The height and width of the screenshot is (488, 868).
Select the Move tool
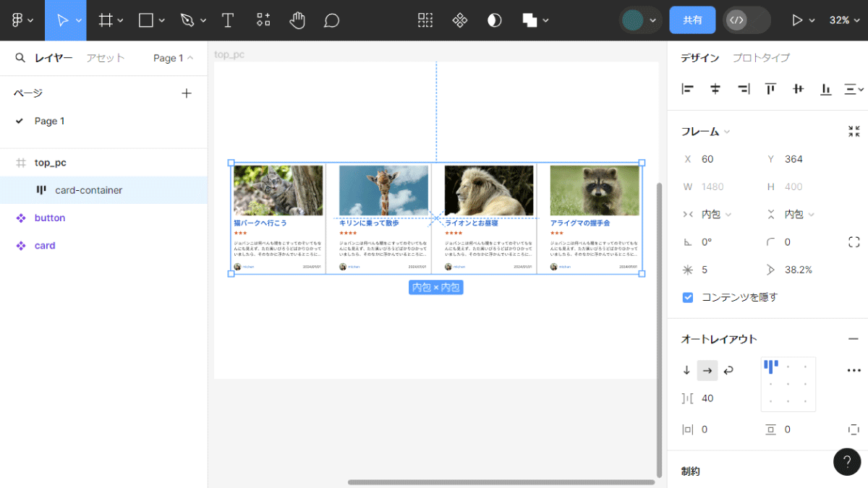click(62, 20)
